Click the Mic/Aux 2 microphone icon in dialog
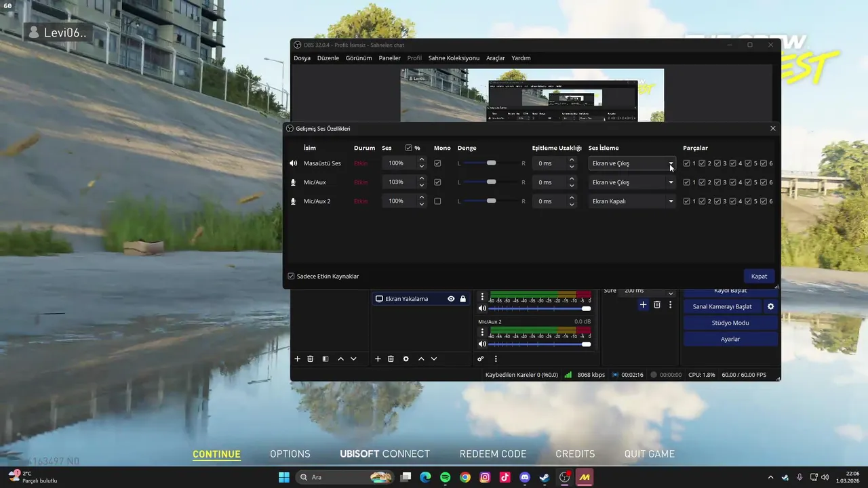Image resolution: width=868 pixels, height=488 pixels. click(293, 201)
